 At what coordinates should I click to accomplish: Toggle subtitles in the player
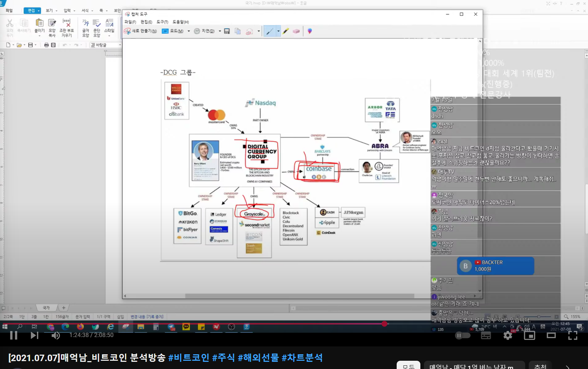click(x=486, y=336)
